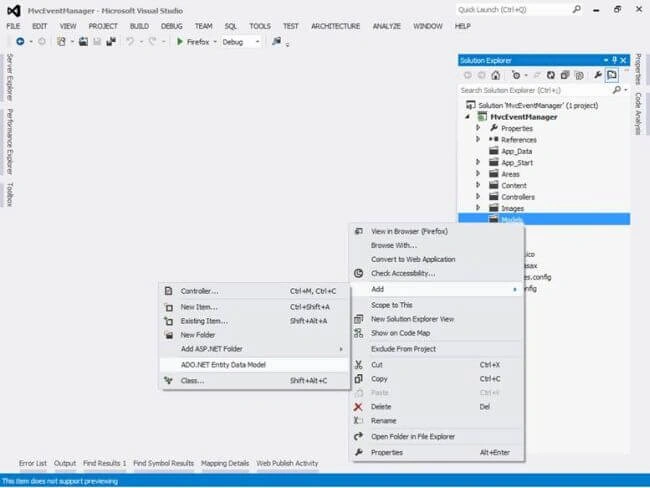Image resolution: width=650 pixels, height=488 pixels.
Task: Select Exclude From Project in context menu
Action: [x=437, y=349]
